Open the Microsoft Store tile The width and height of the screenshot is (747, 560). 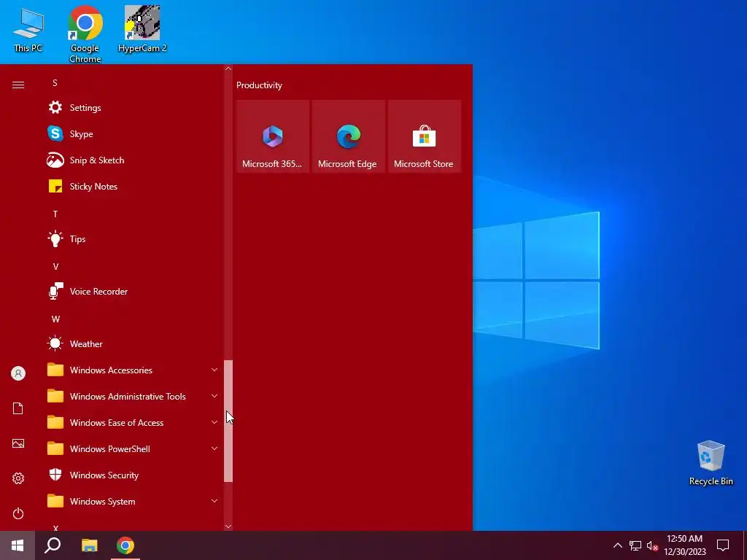(x=424, y=136)
